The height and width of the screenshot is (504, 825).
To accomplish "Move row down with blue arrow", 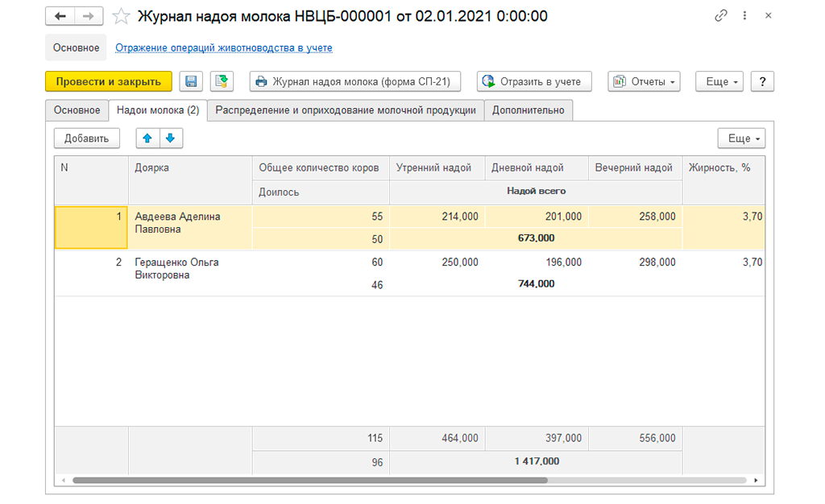I will pyautogui.click(x=170, y=138).
